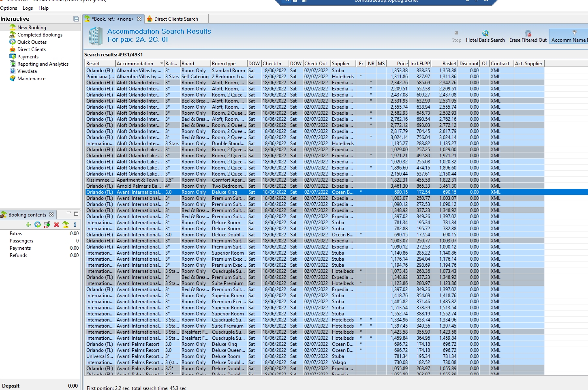
Task: Click the blue clock icon in Booking contents
Action: pyautogui.click(x=37, y=225)
